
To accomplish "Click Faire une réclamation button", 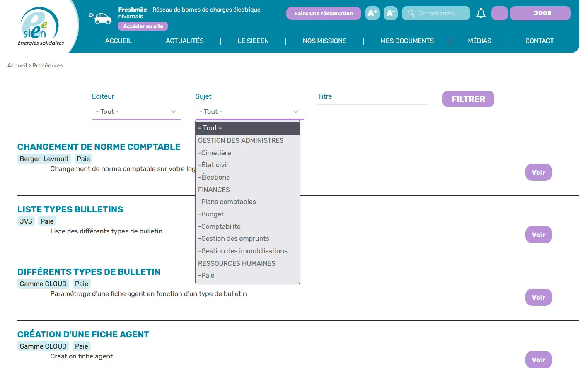I will pos(324,13).
